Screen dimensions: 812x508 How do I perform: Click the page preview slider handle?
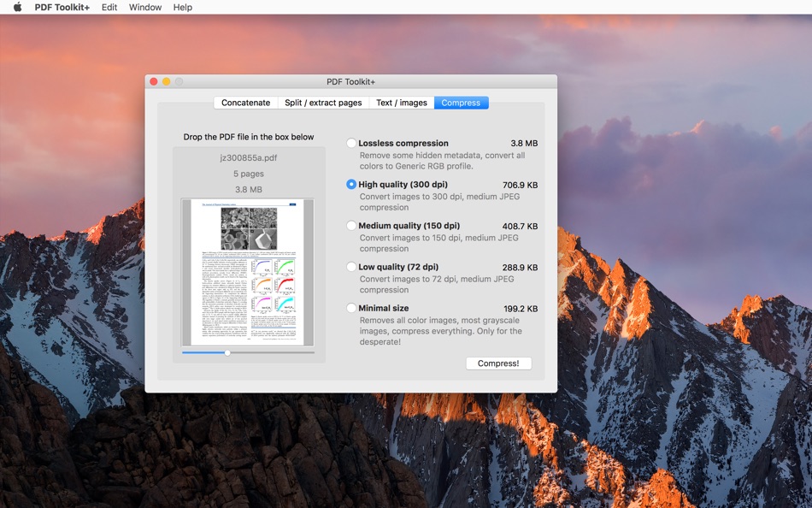point(227,352)
